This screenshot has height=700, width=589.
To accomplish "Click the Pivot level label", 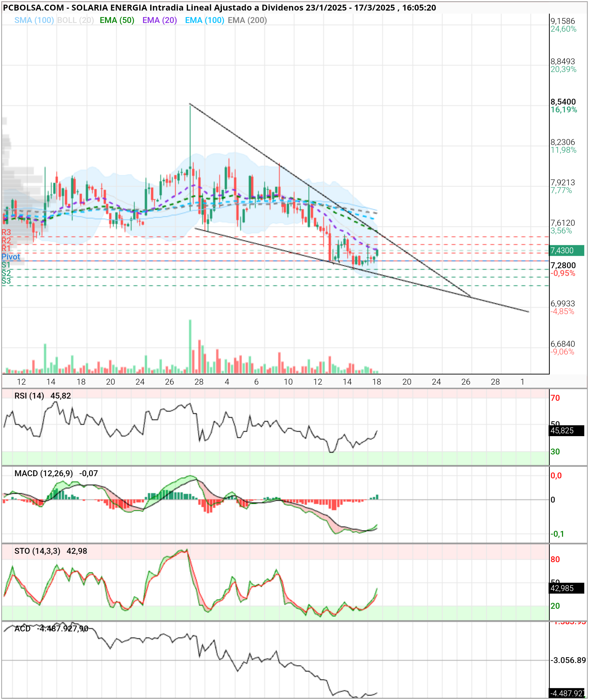I will coord(11,257).
